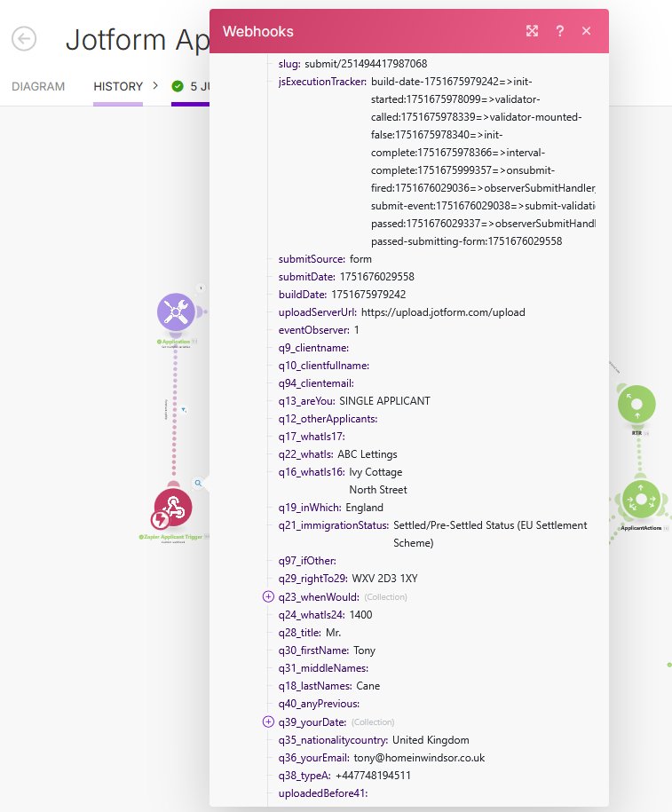The width and height of the screenshot is (672, 812).
Task: Close the Webhooks panel
Action: [587, 31]
